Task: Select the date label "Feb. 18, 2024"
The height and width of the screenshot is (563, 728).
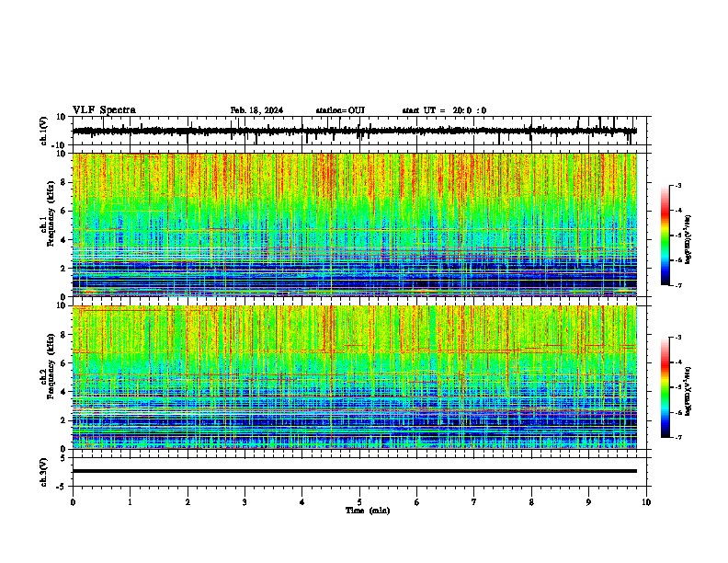Action: [256, 110]
